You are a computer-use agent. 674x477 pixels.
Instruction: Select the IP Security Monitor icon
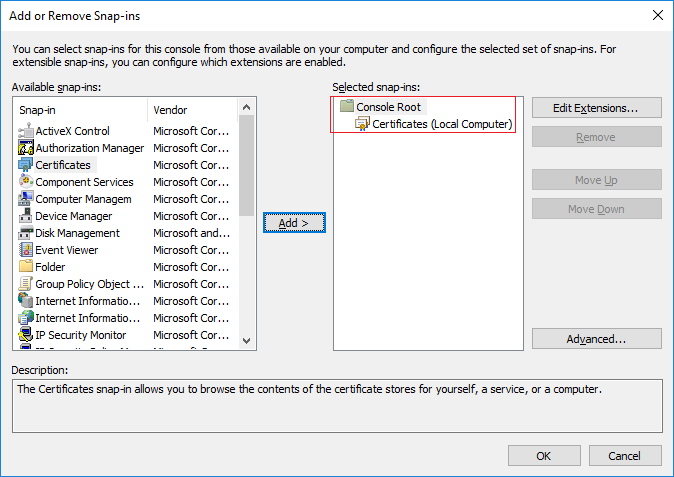[x=27, y=335]
